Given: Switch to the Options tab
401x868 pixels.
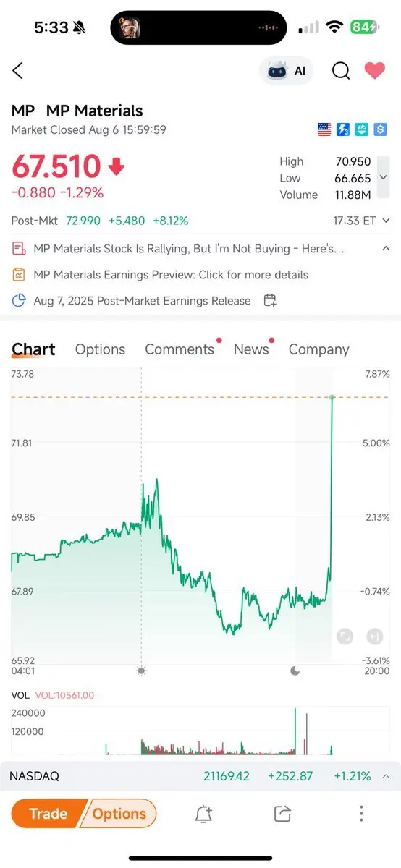Looking at the screenshot, I should (x=100, y=349).
